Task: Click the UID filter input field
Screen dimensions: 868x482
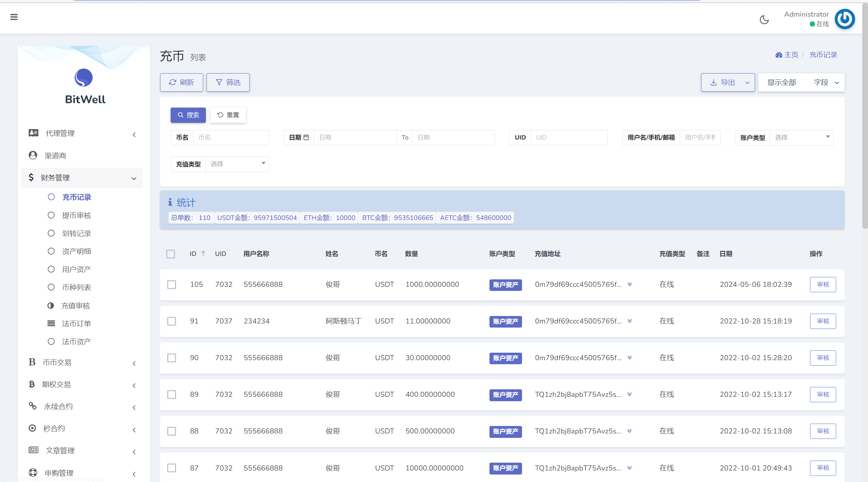Action: pos(568,137)
